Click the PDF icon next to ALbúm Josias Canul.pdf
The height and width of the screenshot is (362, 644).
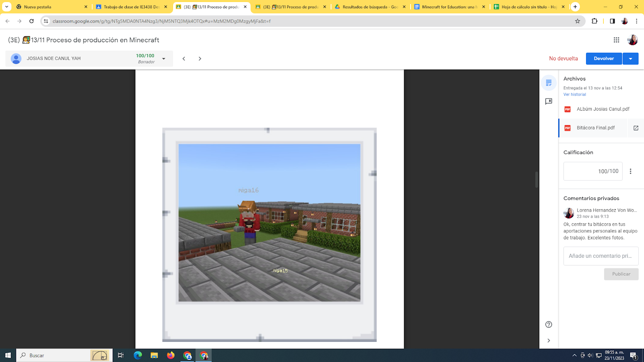[568, 109]
